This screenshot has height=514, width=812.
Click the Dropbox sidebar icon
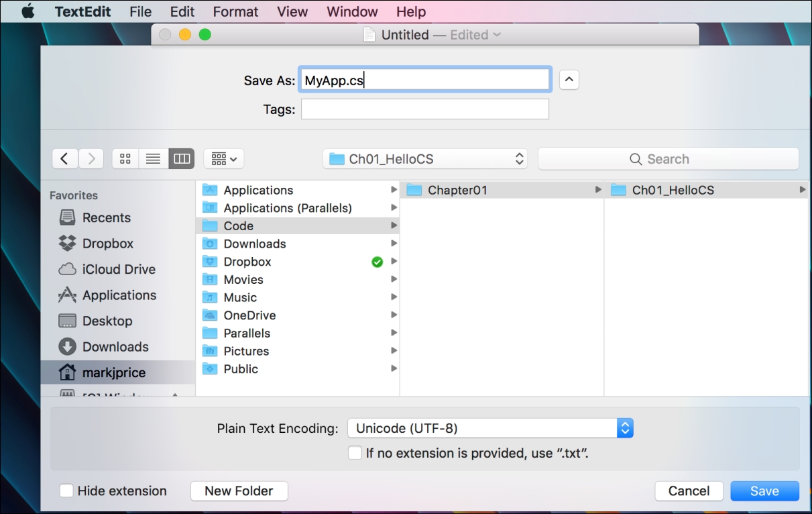[x=67, y=244]
